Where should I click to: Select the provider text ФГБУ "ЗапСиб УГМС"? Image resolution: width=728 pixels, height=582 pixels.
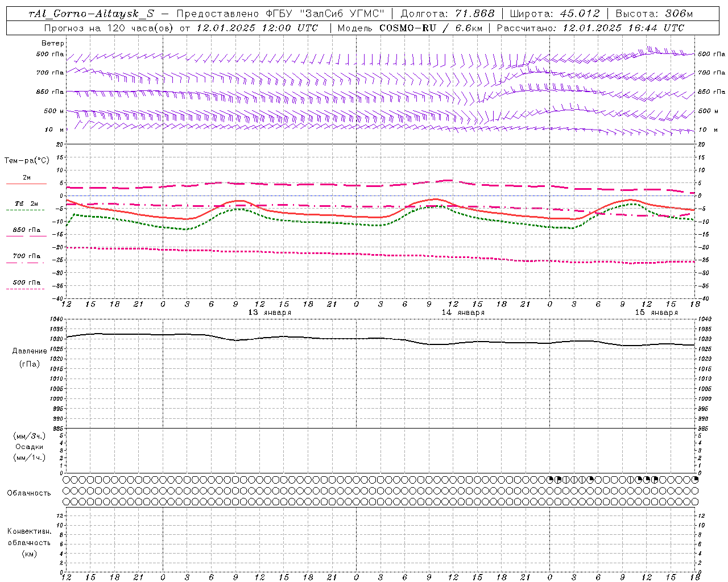(x=326, y=14)
